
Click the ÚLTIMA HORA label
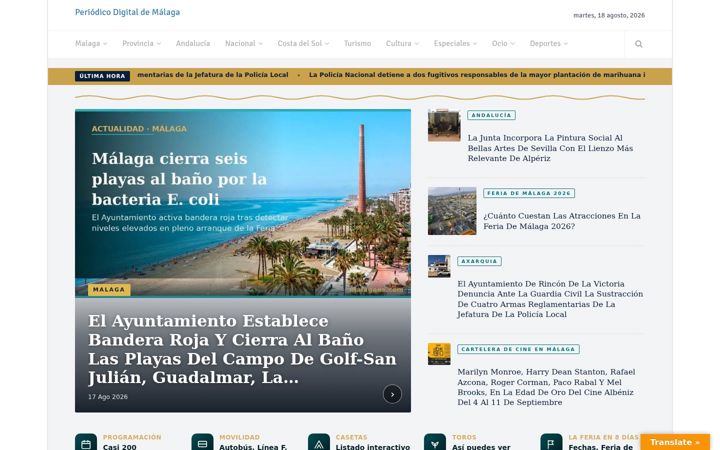click(x=102, y=76)
